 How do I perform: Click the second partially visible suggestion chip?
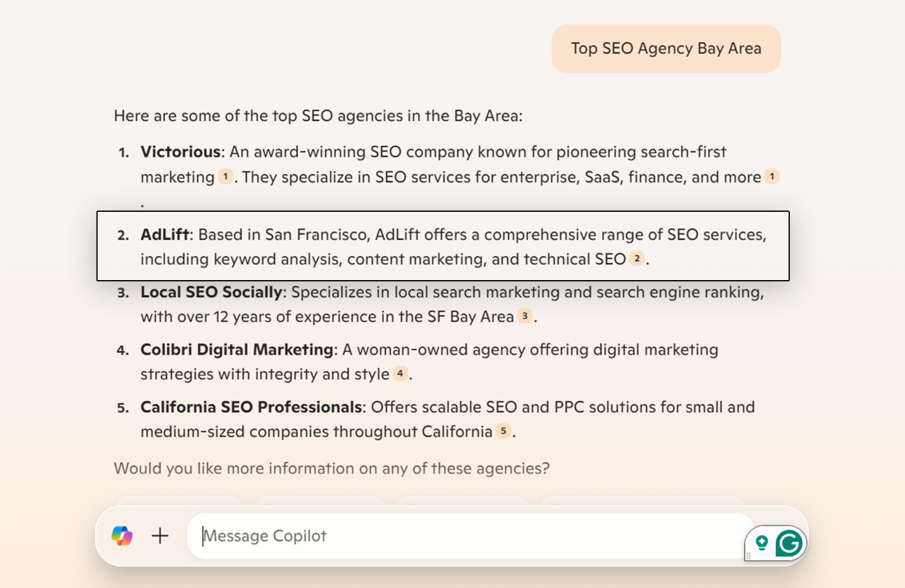click(319, 499)
